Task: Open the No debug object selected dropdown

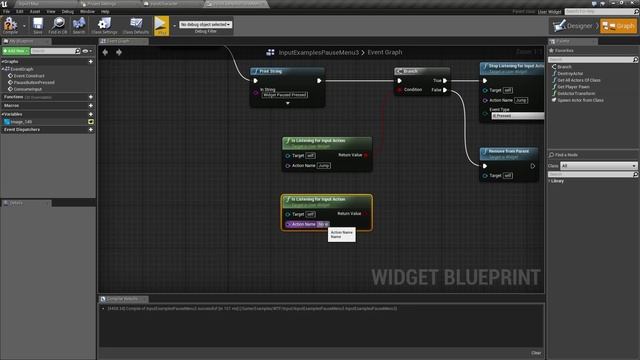Action: (205, 24)
